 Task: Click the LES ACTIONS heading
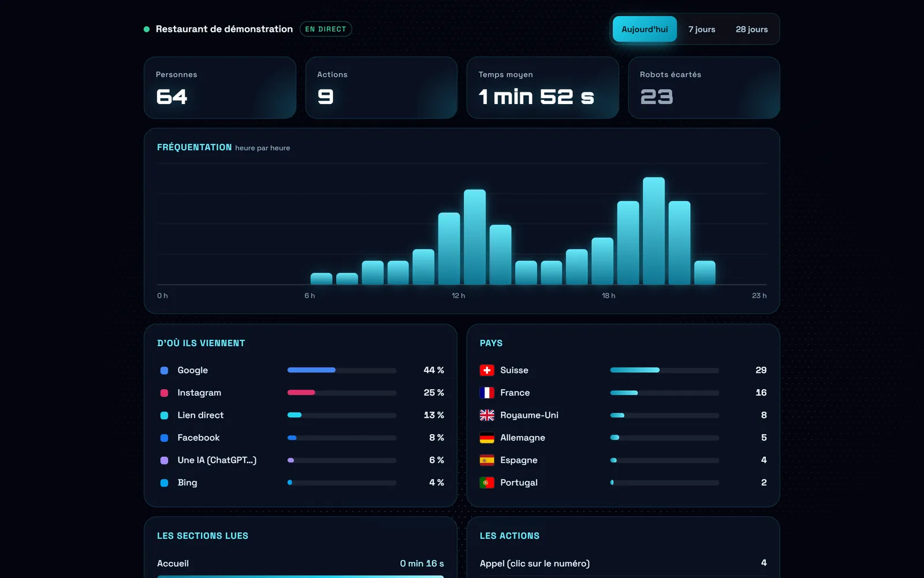coord(510,536)
